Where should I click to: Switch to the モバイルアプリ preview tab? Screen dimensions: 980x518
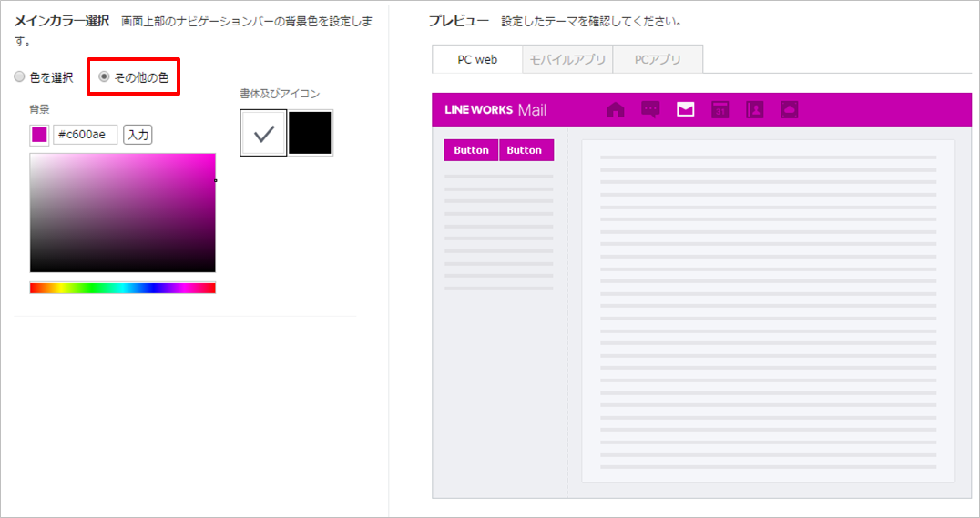click(x=567, y=59)
